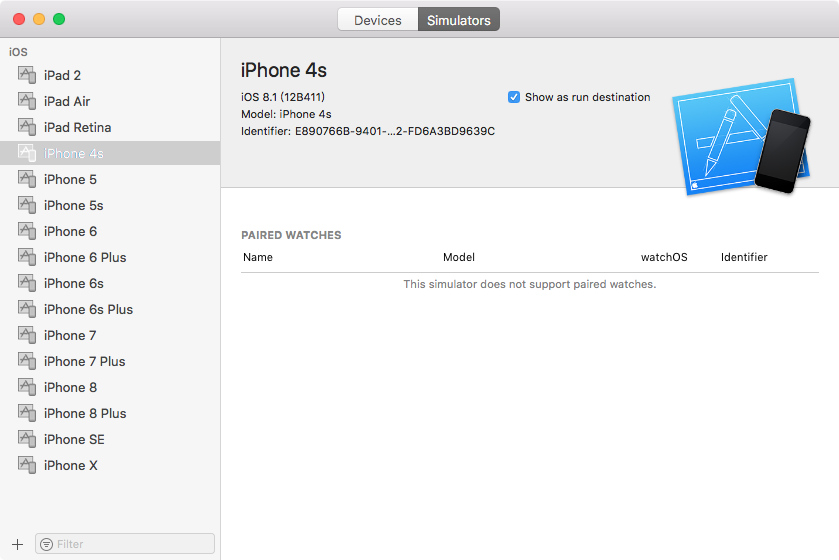The image size is (839, 560).
Task: Select the iPhone 8 label
Action: [70, 387]
